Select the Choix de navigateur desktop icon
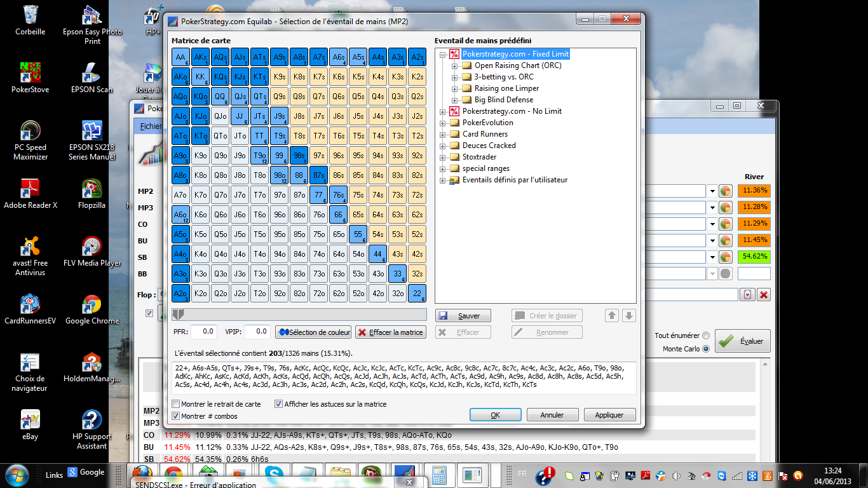 coord(30,372)
